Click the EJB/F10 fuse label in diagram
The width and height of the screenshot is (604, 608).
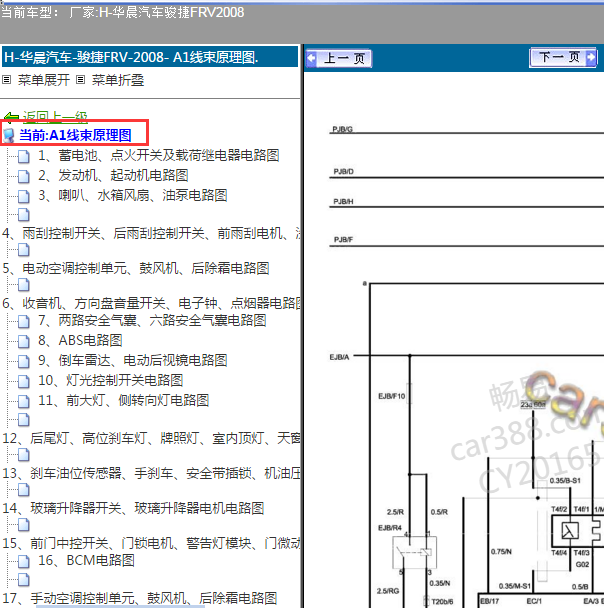(x=392, y=396)
